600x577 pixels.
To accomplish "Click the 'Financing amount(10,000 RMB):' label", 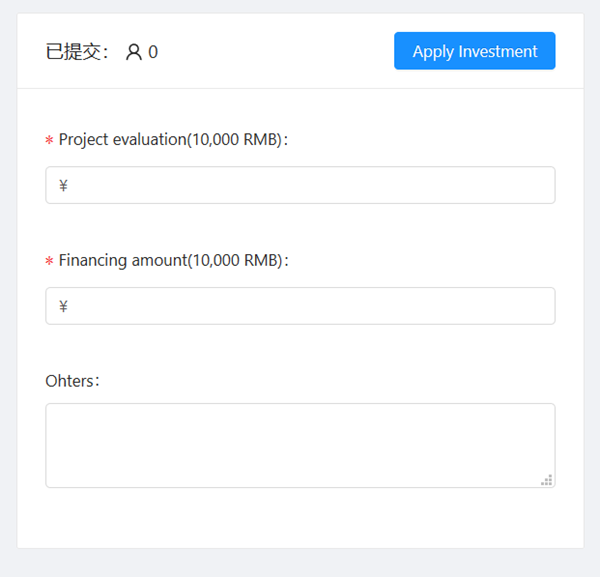I will pos(173,261).
